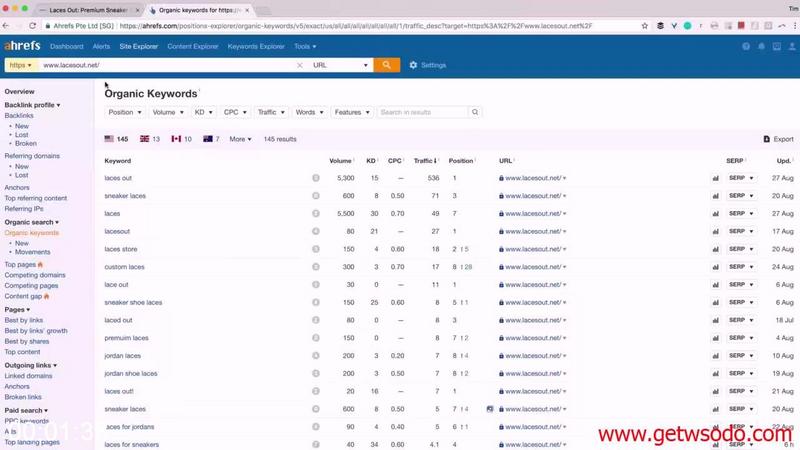Open the Volume filter dropdown
Image resolution: width=800 pixels, height=450 pixels.
click(168, 112)
